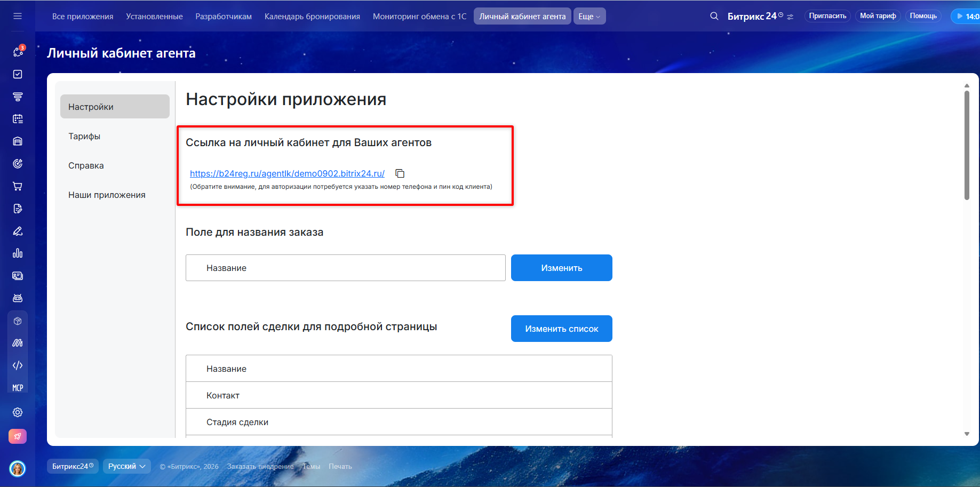
Task: Click the Пригласить button
Action: click(827, 16)
